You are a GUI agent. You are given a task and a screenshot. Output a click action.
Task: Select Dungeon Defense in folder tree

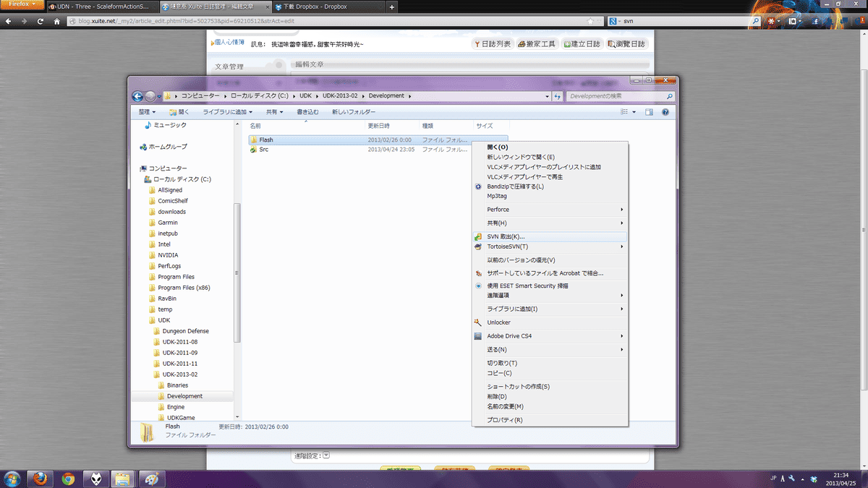coord(186,331)
